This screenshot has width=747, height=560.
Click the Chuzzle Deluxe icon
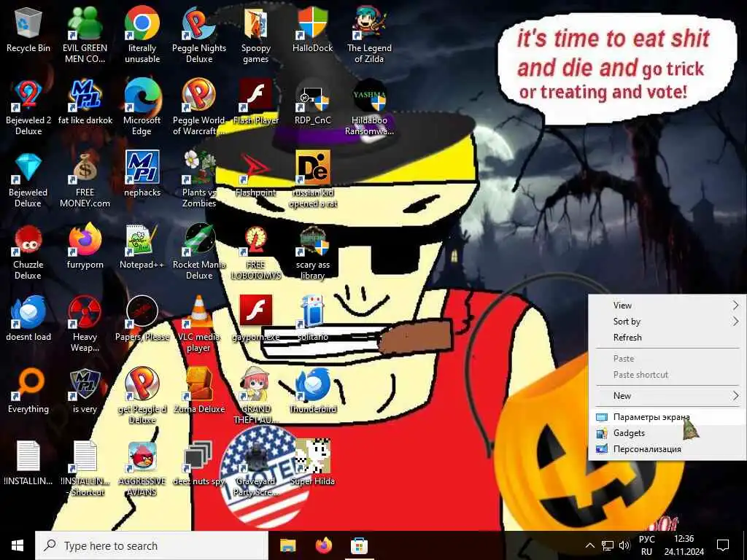(x=28, y=241)
